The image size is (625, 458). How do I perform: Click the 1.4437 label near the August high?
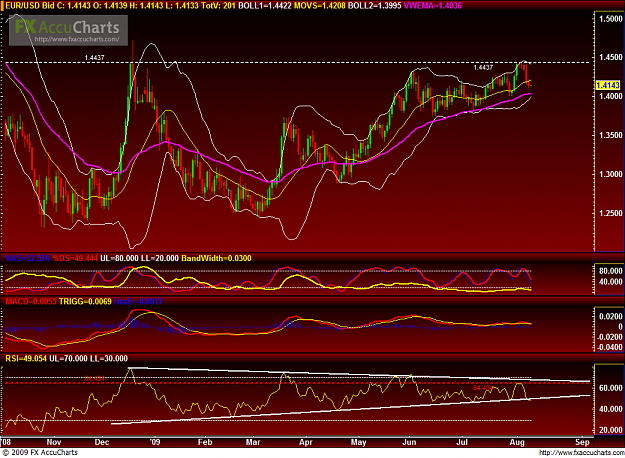(483, 67)
